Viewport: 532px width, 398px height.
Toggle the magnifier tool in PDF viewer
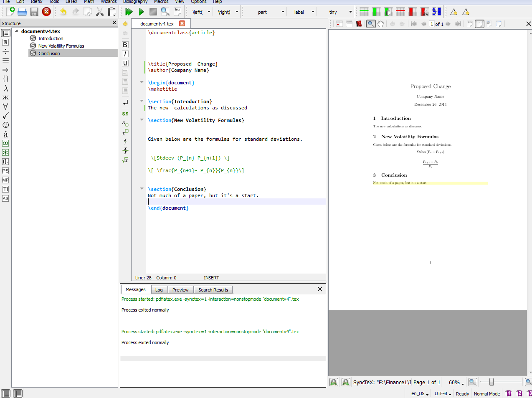[x=370, y=24]
